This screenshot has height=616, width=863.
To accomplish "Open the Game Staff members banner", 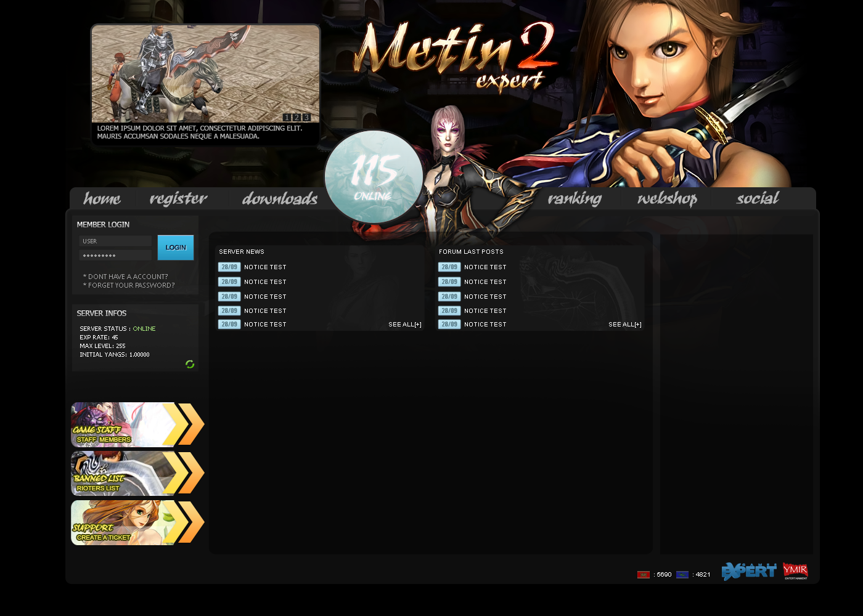I will pos(137,424).
